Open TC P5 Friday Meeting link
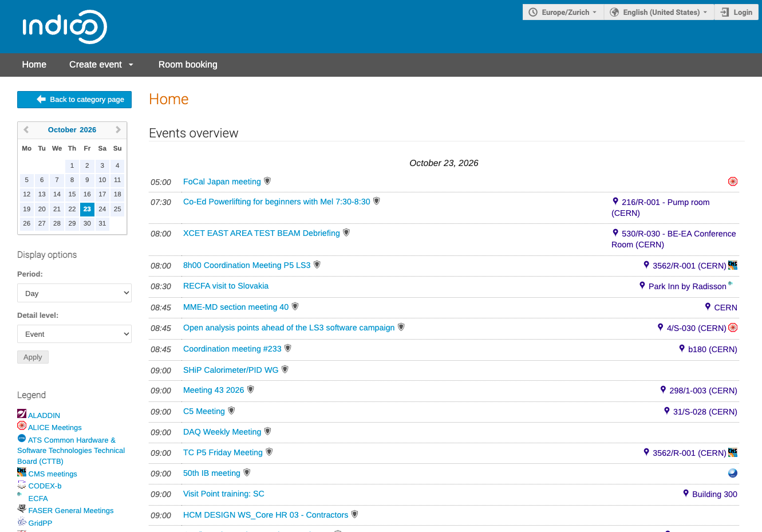Image resolution: width=762 pixels, height=532 pixels. pos(223,452)
